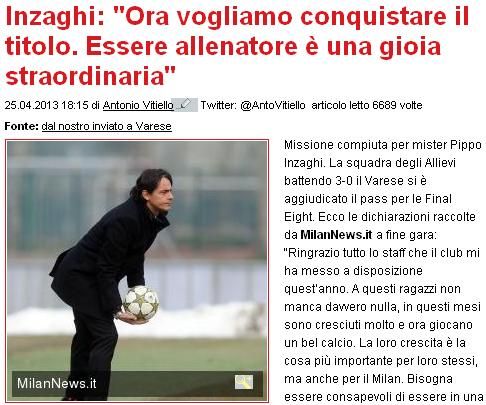Click the Inzaghi photo thumbnail

[x=137, y=271]
